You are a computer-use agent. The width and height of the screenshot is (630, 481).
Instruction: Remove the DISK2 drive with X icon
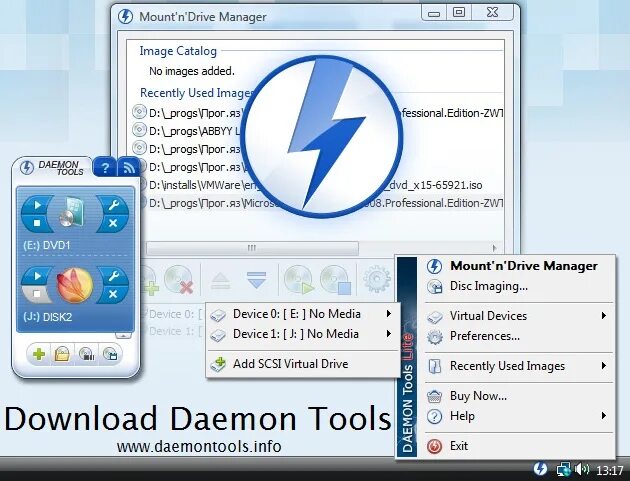pos(113,294)
